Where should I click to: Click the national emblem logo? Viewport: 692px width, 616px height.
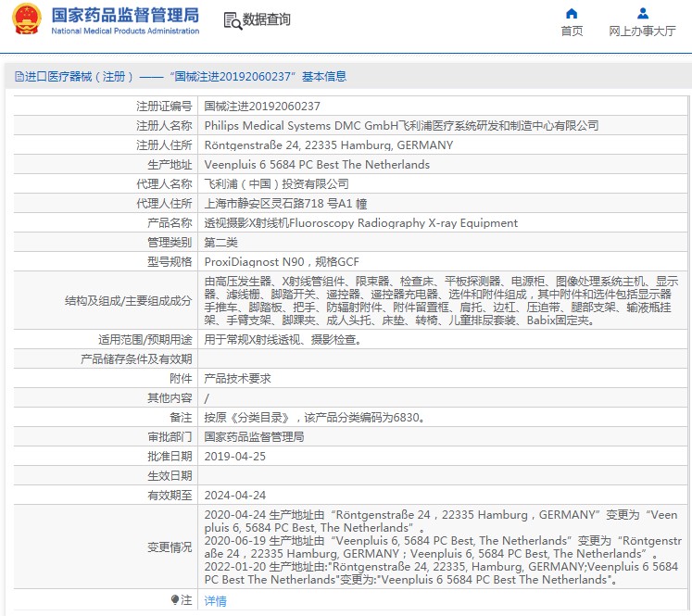[27, 19]
